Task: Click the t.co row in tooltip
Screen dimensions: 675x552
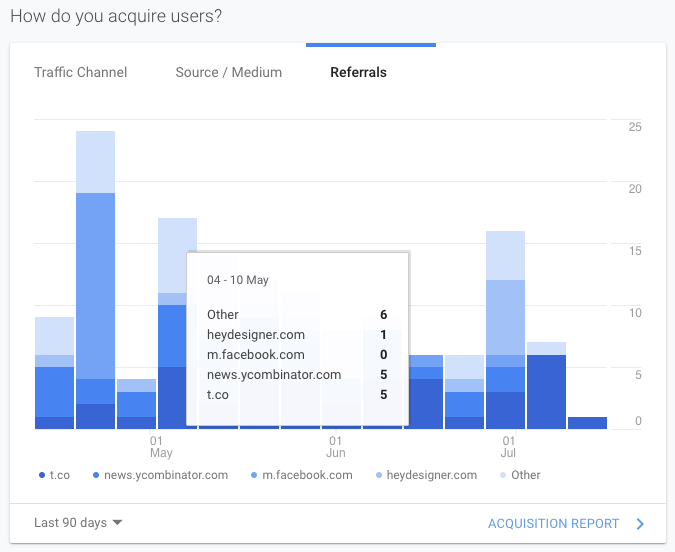Action: tap(297, 394)
